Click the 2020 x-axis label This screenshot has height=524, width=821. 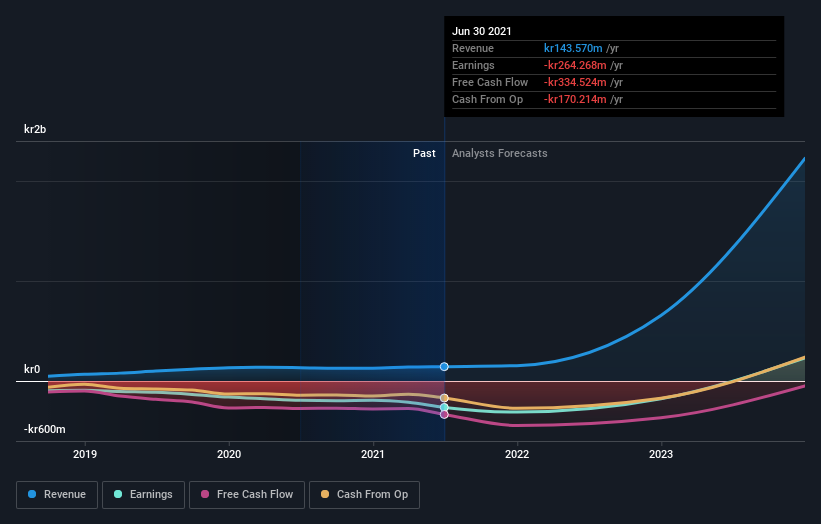click(229, 454)
